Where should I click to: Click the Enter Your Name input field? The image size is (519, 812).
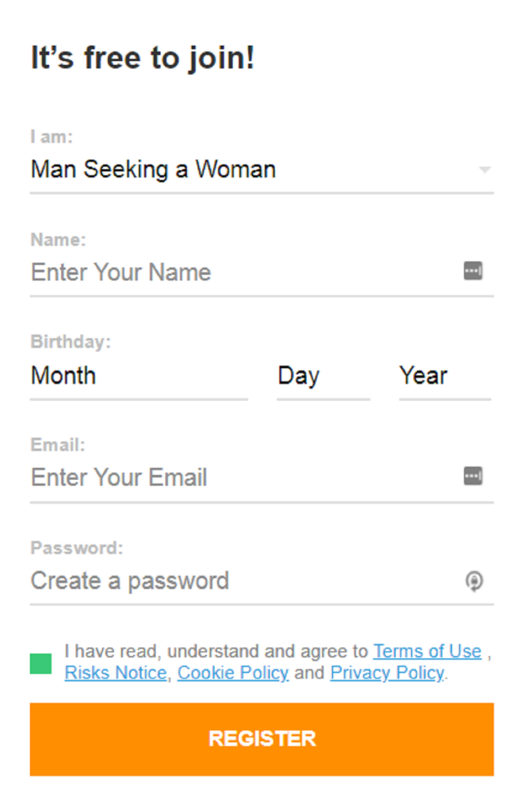coord(203,272)
